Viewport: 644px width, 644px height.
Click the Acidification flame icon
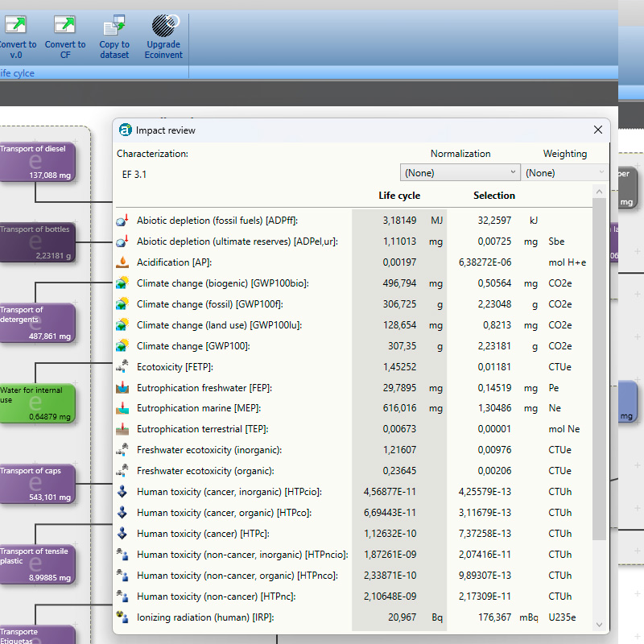pyautogui.click(x=122, y=262)
